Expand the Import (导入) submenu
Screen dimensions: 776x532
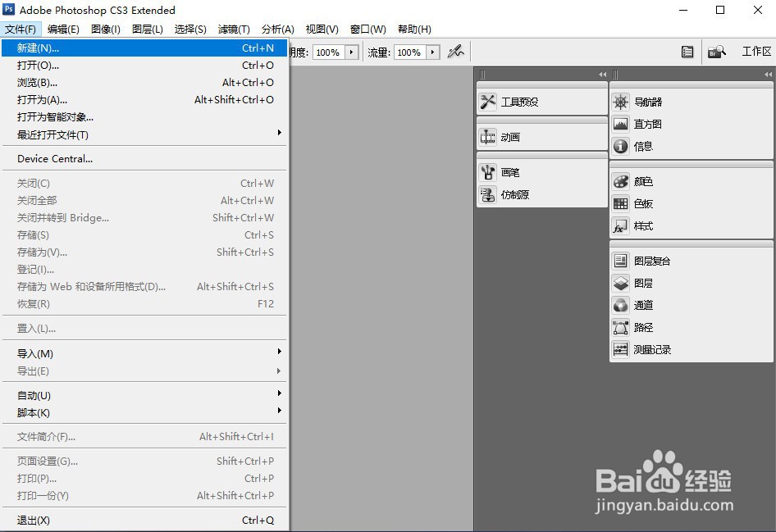coord(144,353)
